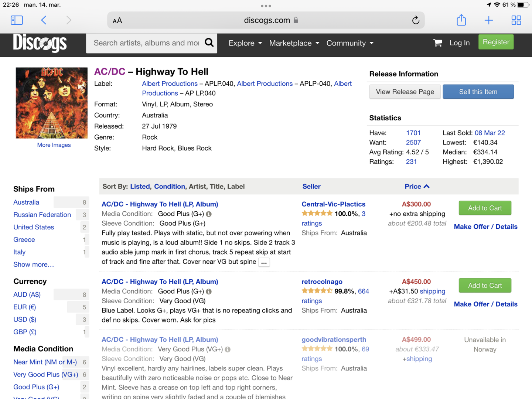The image size is (532, 399).
Task: Click Ratings count 231
Action: click(412, 162)
